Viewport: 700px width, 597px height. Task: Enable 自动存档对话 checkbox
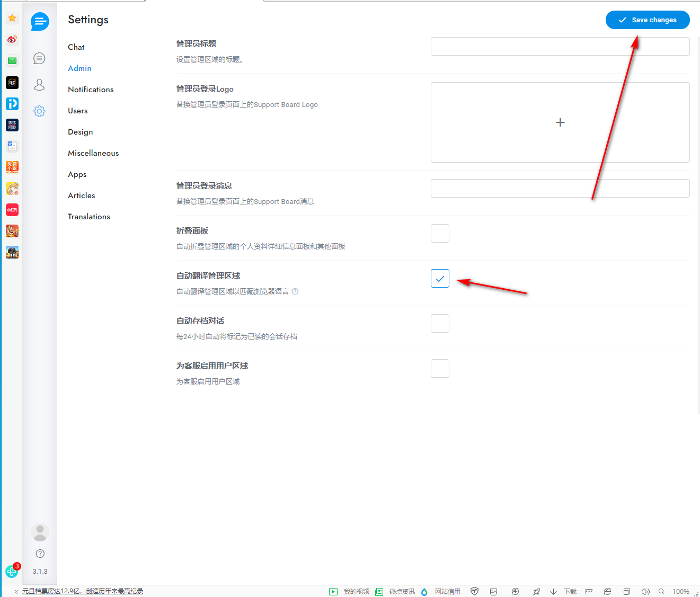[440, 323]
